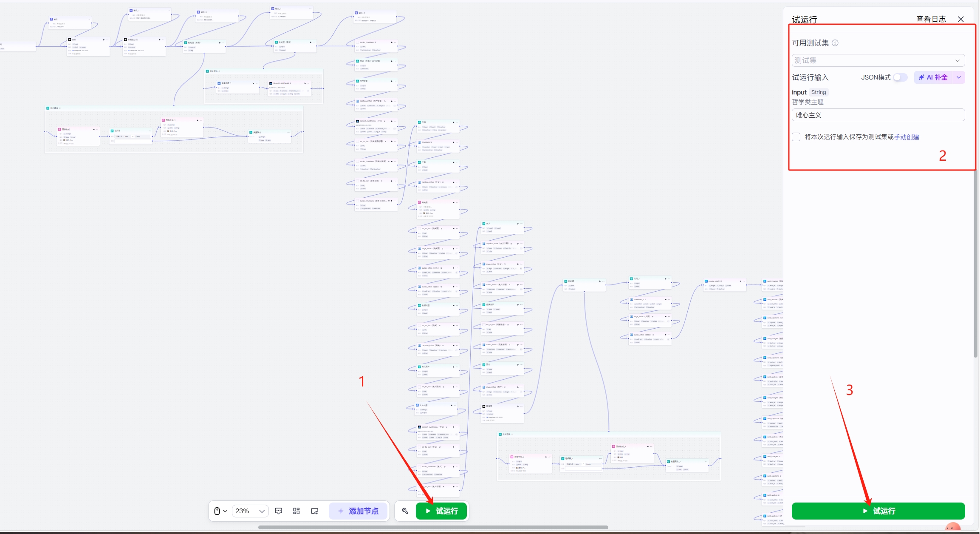Click the 哲学类主题 input field with 唯心主义
980x534 pixels.
[x=878, y=115]
